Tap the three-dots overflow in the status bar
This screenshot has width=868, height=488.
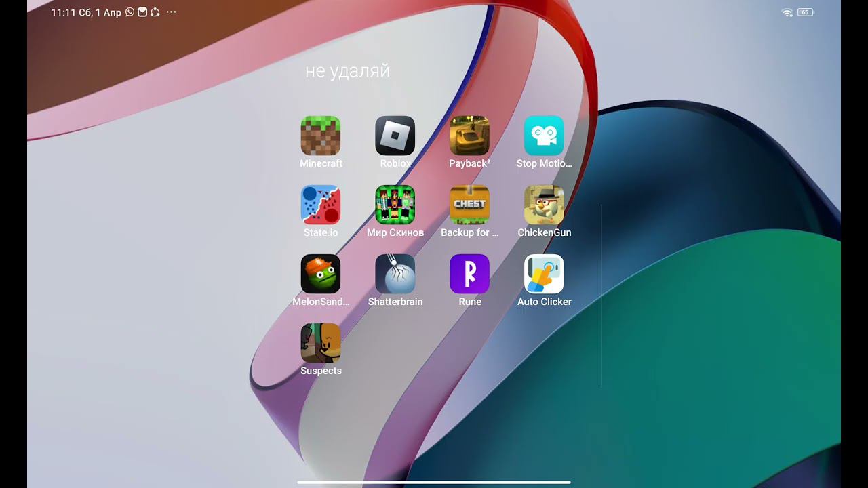pyautogui.click(x=171, y=12)
